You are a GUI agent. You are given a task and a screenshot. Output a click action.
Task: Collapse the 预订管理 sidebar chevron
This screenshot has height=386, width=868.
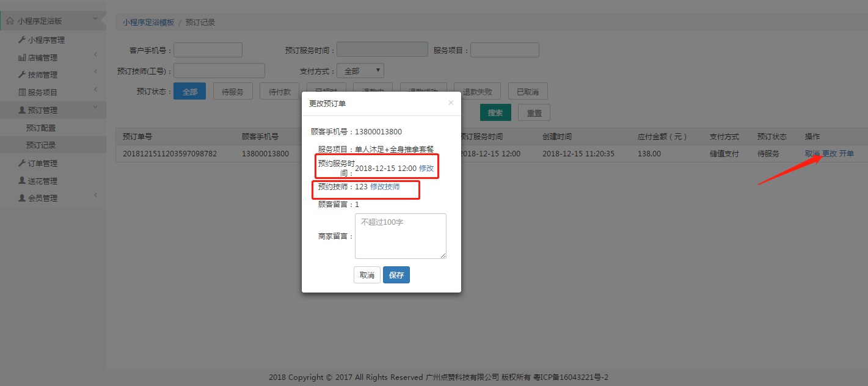(x=95, y=107)
